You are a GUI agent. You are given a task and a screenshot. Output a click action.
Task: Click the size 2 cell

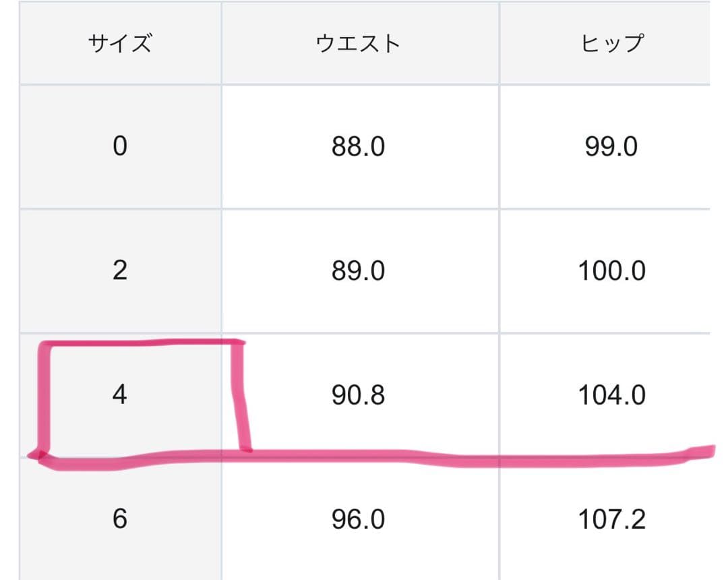click(x=119, y=271)
